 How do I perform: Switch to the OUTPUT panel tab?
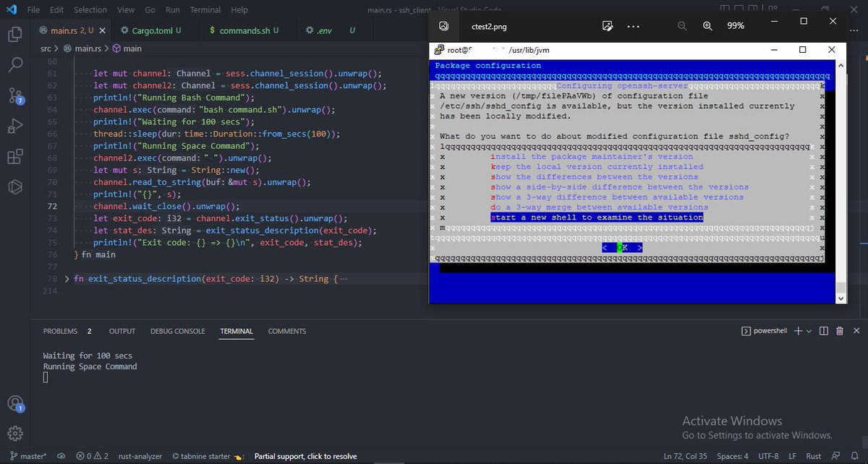pyautogui.click(x=122, y=331)
